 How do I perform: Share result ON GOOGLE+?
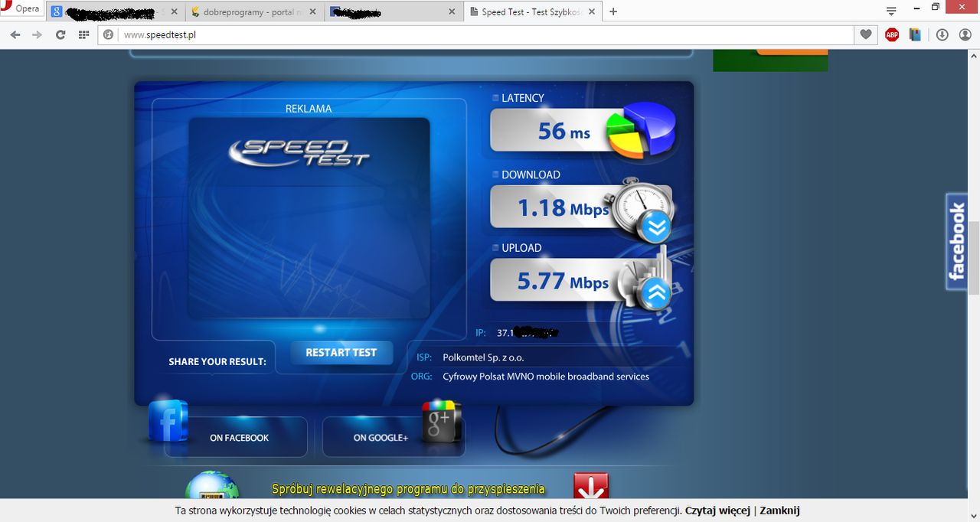click(381, 438)
